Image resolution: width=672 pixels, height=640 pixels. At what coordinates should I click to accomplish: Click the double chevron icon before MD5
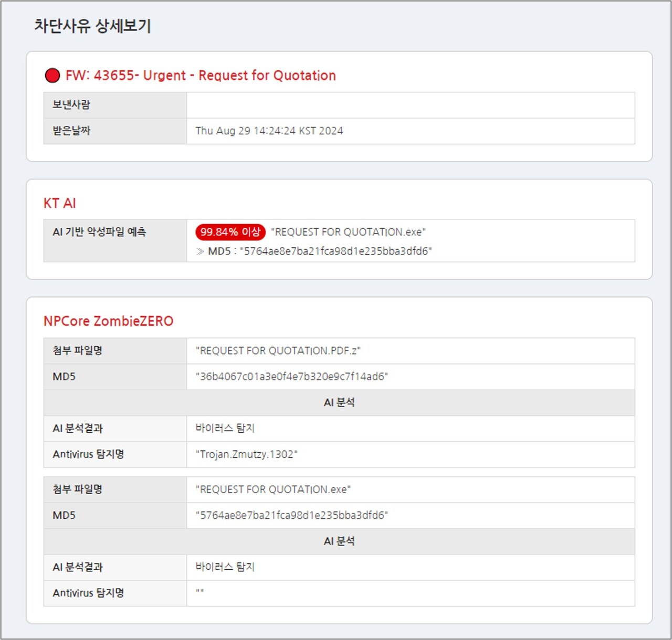[x=200, y=251]
